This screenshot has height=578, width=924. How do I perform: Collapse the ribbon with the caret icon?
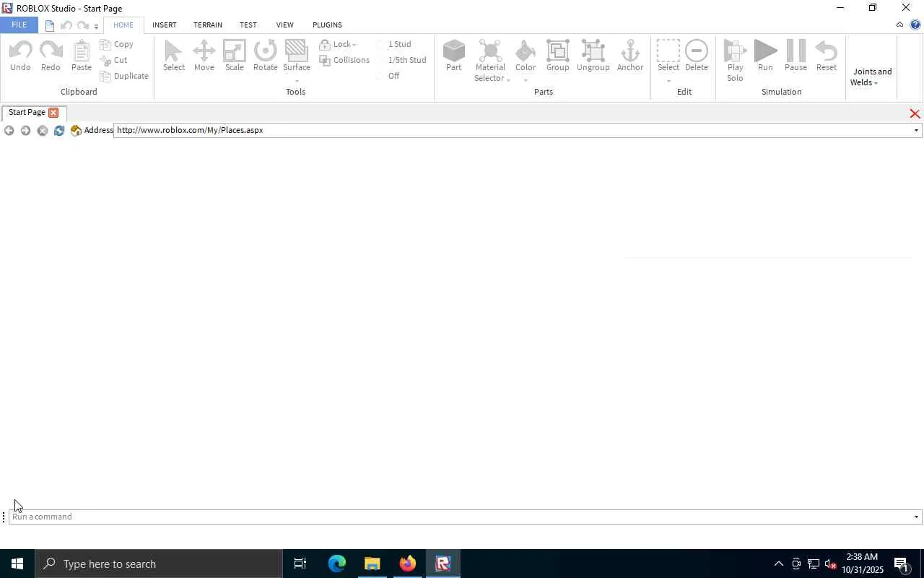point(899,25)
